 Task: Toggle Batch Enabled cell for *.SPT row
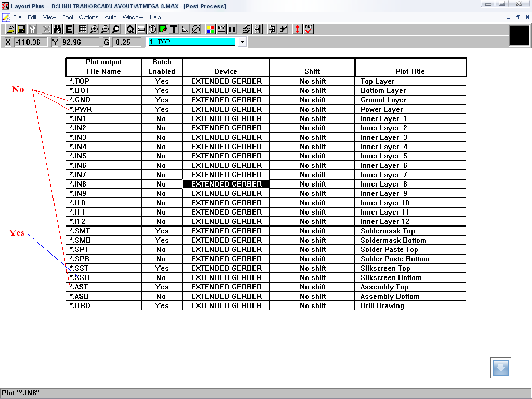coord(162,249)
